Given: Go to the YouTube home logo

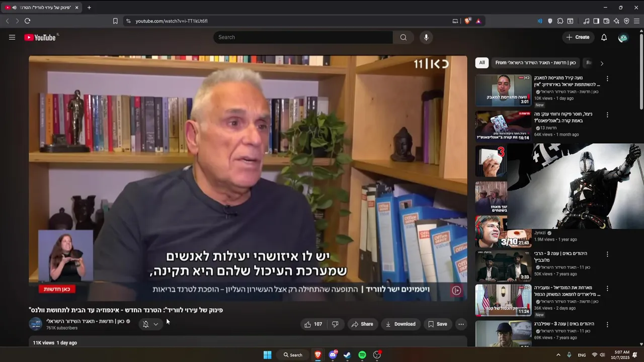Looking at the screenshot, I should pos(40,37).
